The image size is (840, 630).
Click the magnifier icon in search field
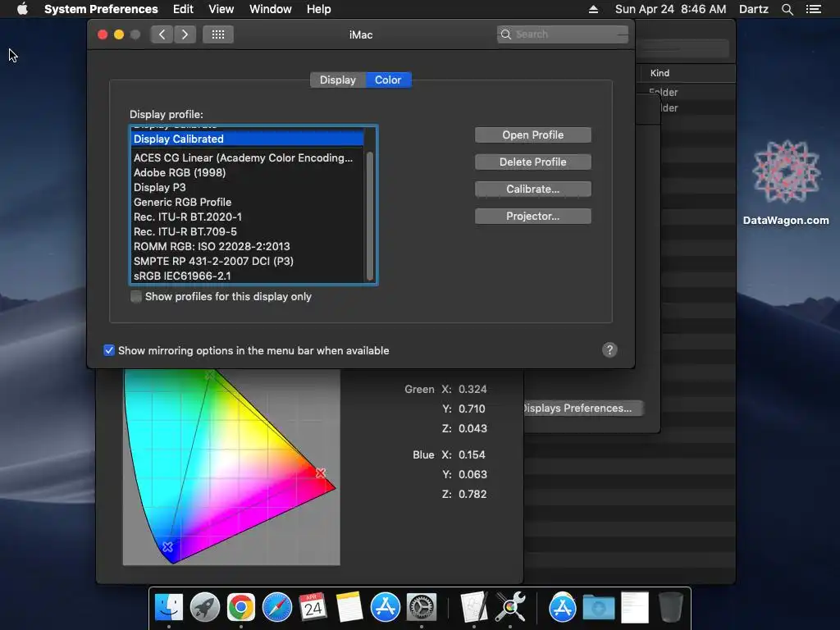click(505, 34)
